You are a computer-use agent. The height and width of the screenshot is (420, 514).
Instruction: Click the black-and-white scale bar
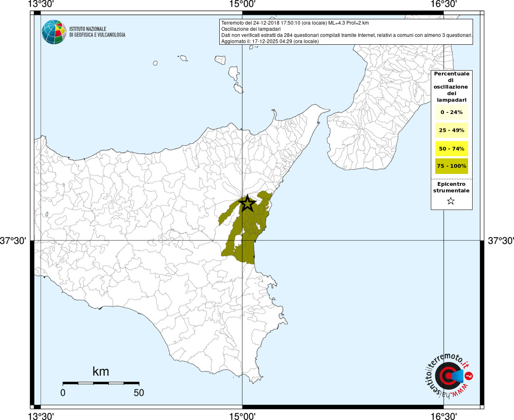pyautogui.click(x=101, y=383)
